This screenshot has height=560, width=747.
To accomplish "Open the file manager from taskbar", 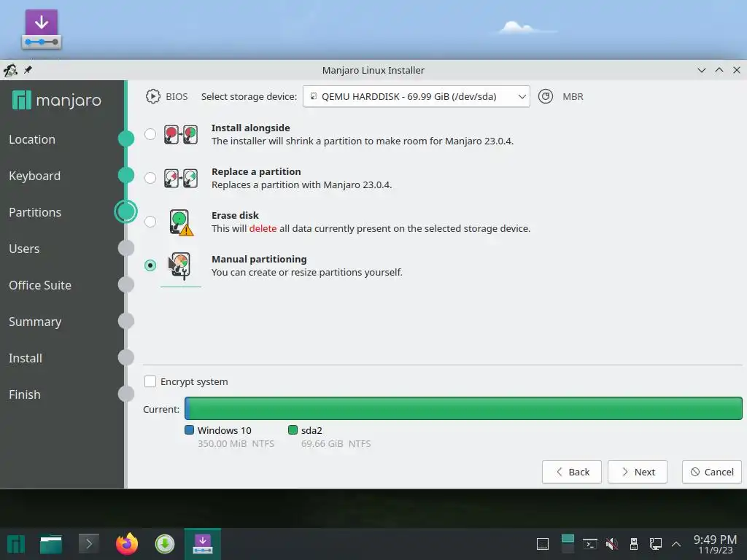I will [51, 544].
